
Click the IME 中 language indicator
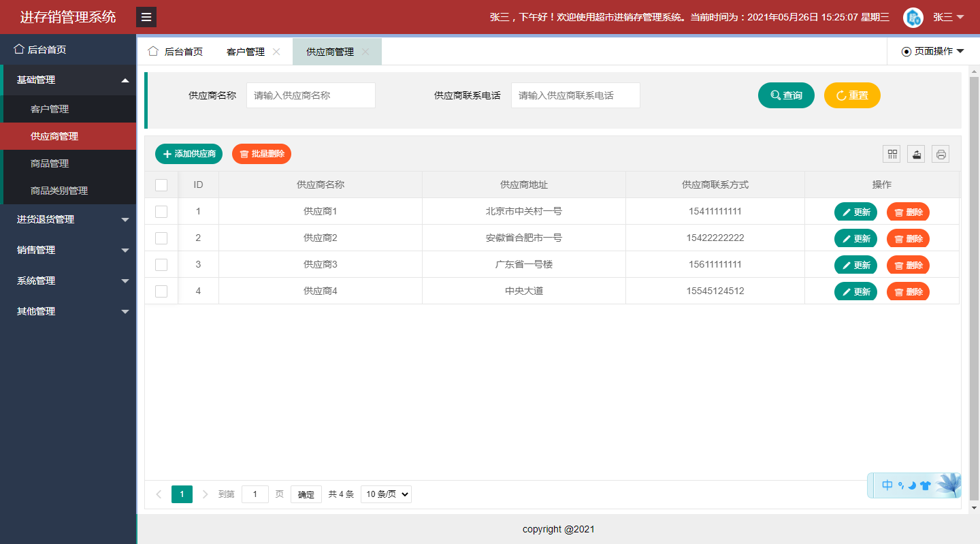coord(887,485)
